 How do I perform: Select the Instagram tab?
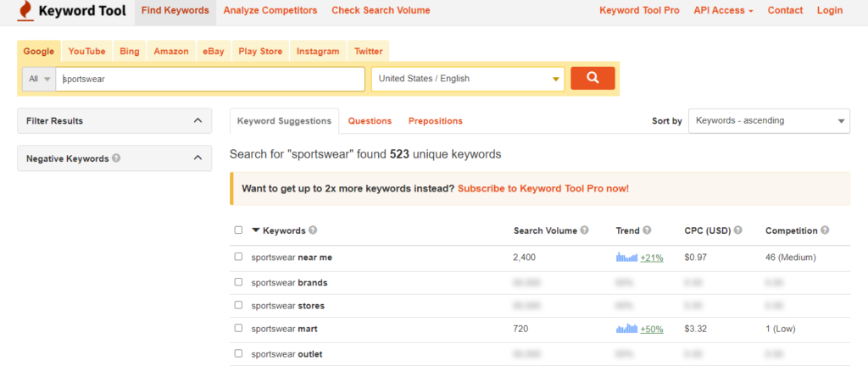click(x=318, y=52)
